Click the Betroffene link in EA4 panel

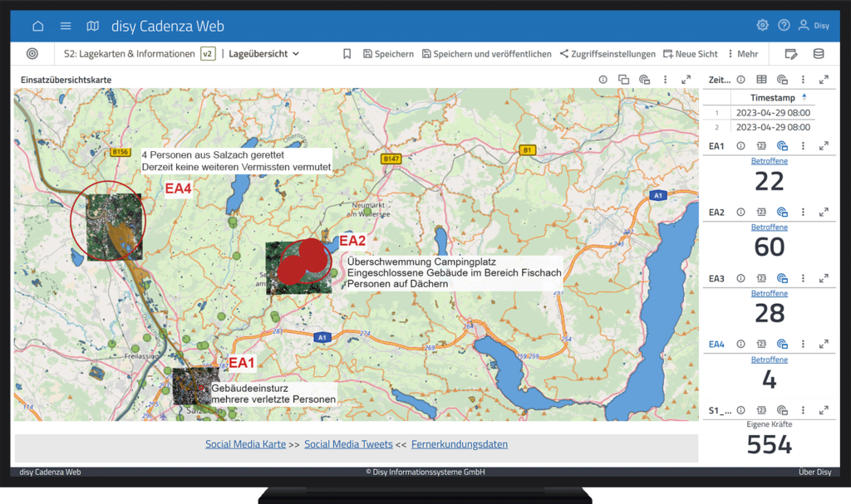769,360
